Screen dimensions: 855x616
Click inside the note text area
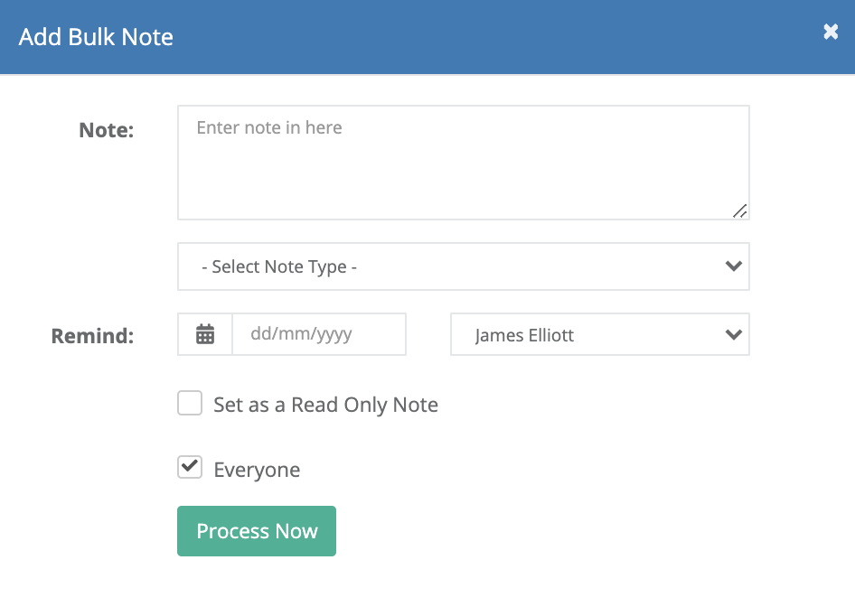[x=464, y=163]
